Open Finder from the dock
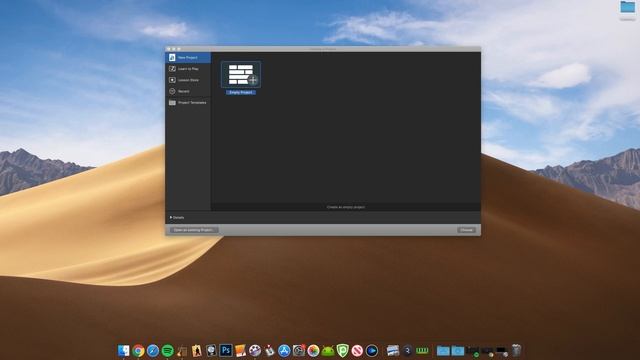Image resolution: width=640 pixels, height=360 pixels. [x=124, y=351]
